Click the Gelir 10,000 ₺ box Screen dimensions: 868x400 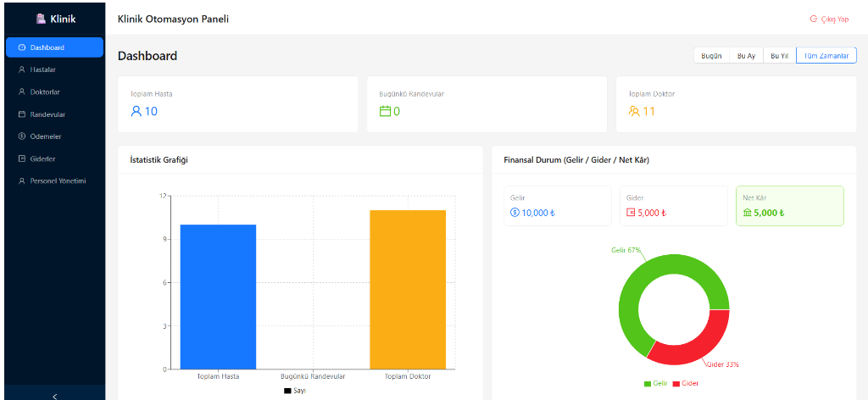click(x=558, y=206)
